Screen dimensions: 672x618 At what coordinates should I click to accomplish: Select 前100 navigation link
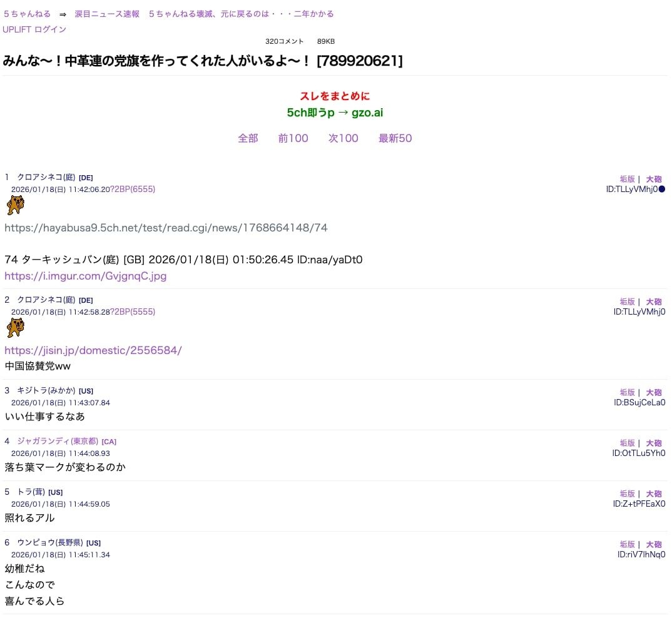tap(293, 138)
